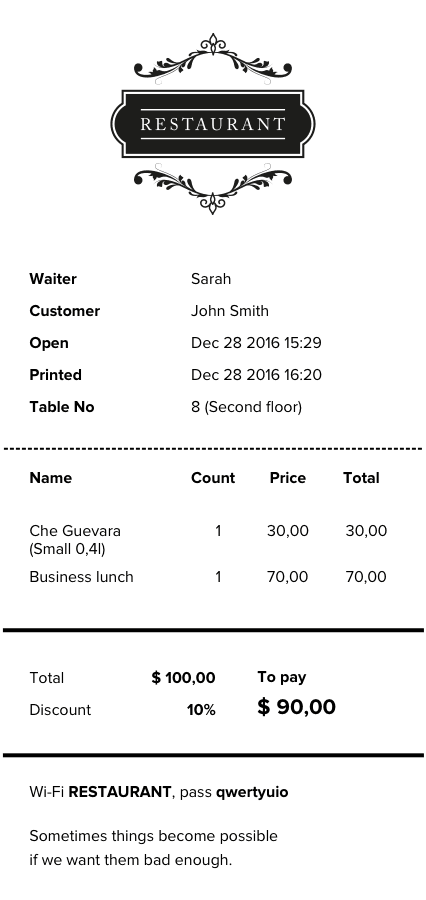
Task: Click the $ 90,00 amount to pay
Action: [296, 707]
